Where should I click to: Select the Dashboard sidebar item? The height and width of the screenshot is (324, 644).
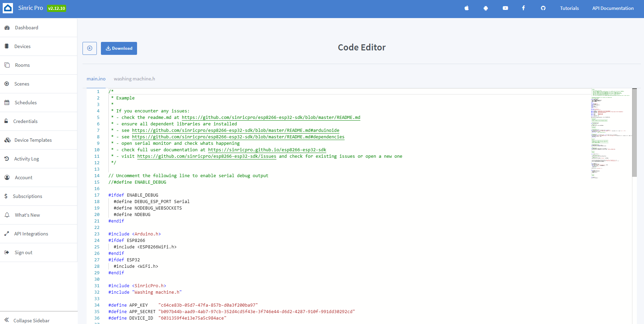(27, 28)
